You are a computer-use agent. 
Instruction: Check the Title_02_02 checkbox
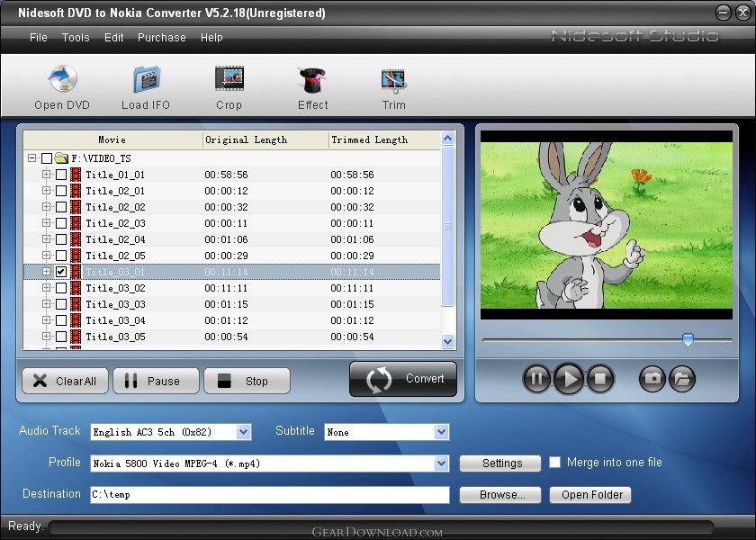click(61, 207)
